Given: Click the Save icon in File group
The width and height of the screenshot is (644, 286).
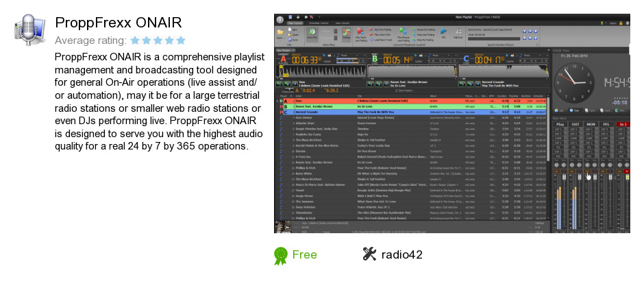Looking at the screenshot, I should point(290,40).
